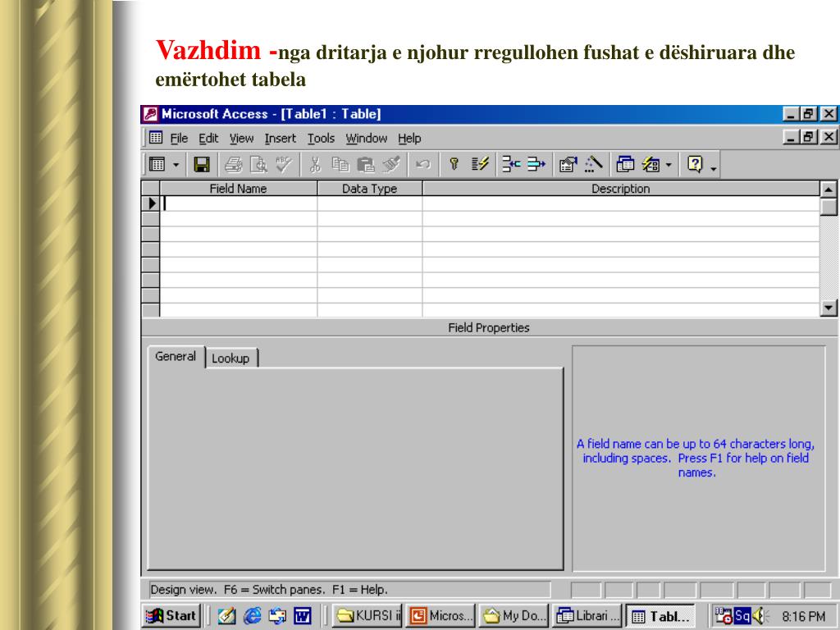The height and width of the screenshot is (630, 840).
Task: Open the View menu
Action: 242,139
